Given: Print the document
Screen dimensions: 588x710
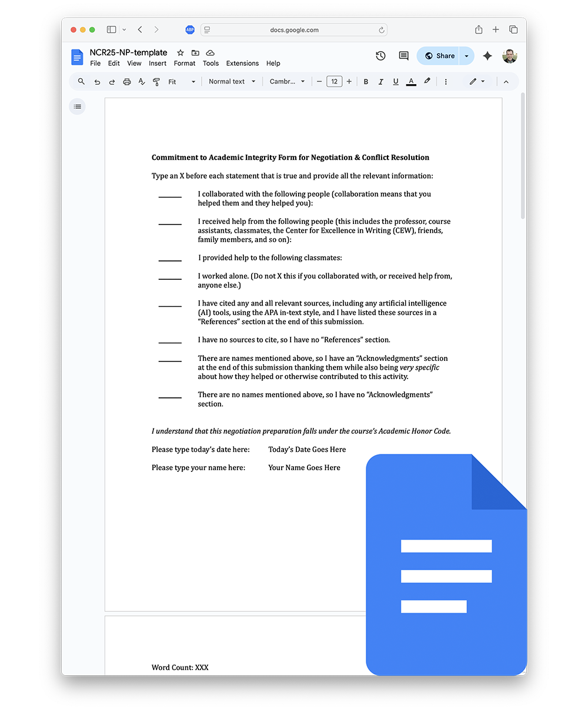Looking at the screenshot, I should [x=126, y=82].
